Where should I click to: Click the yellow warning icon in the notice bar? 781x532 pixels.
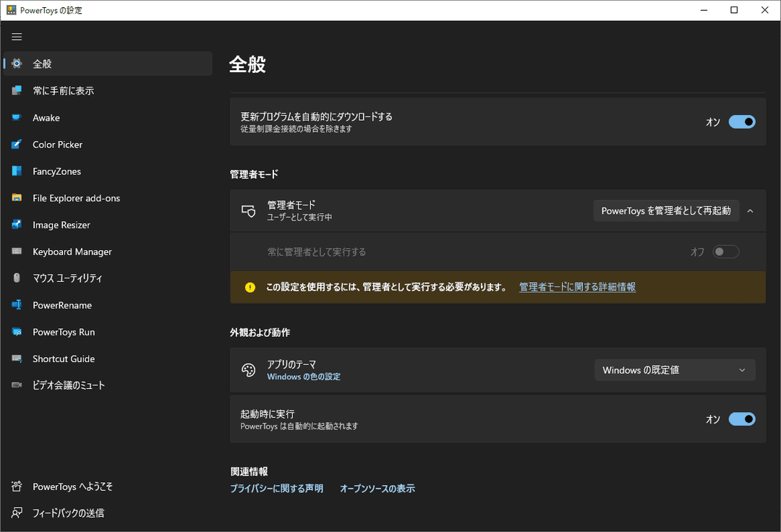[x=250, y=287]
